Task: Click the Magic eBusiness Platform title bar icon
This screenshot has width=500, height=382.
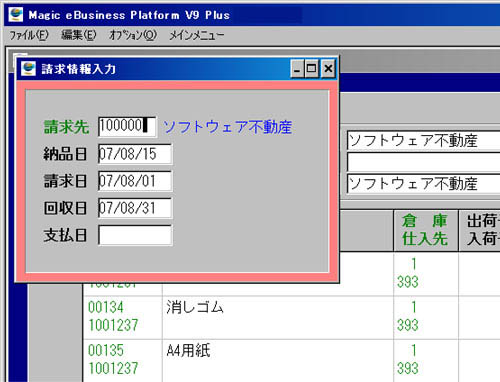Action: coord(16,15)
